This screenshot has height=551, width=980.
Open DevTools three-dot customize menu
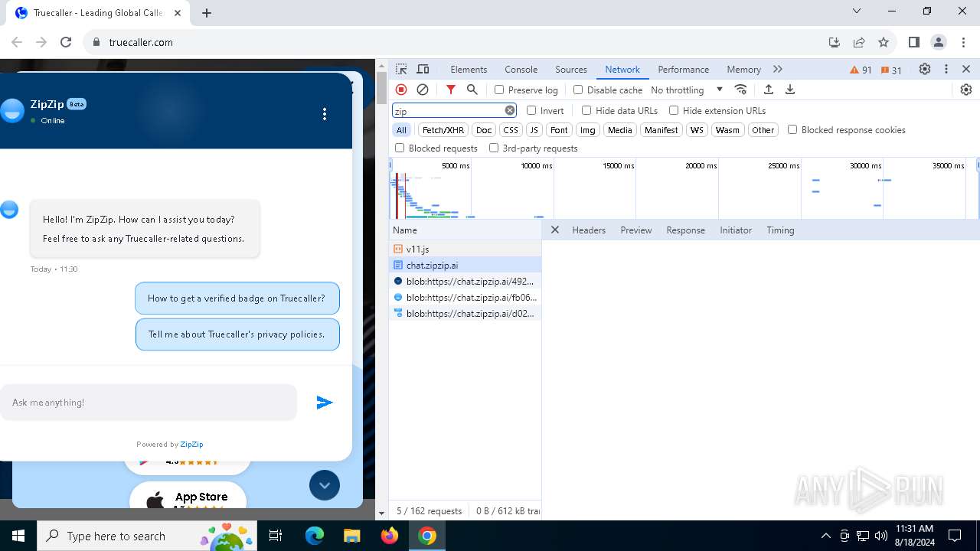tap(946, 69)
